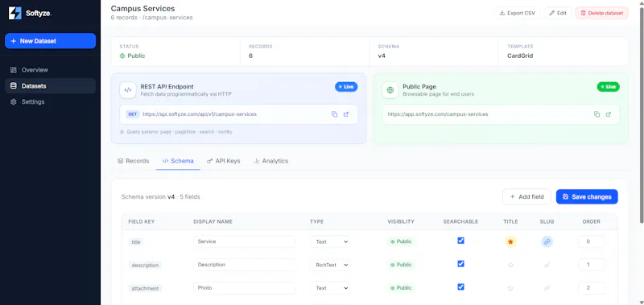
Task: Open Settings in sidebar
Action: pyautogui.click(x=50, y=102)
